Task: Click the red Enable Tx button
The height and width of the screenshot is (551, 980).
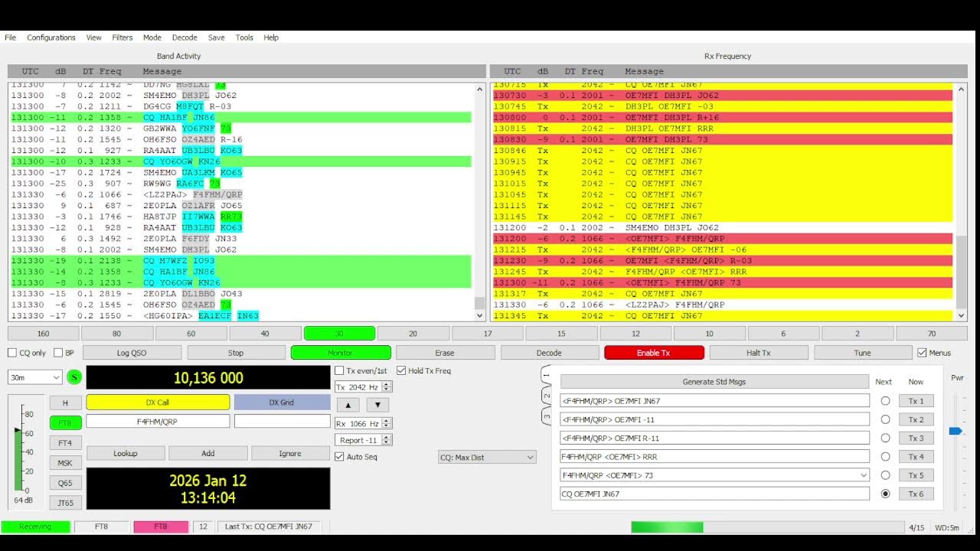Action: (654, 353)
